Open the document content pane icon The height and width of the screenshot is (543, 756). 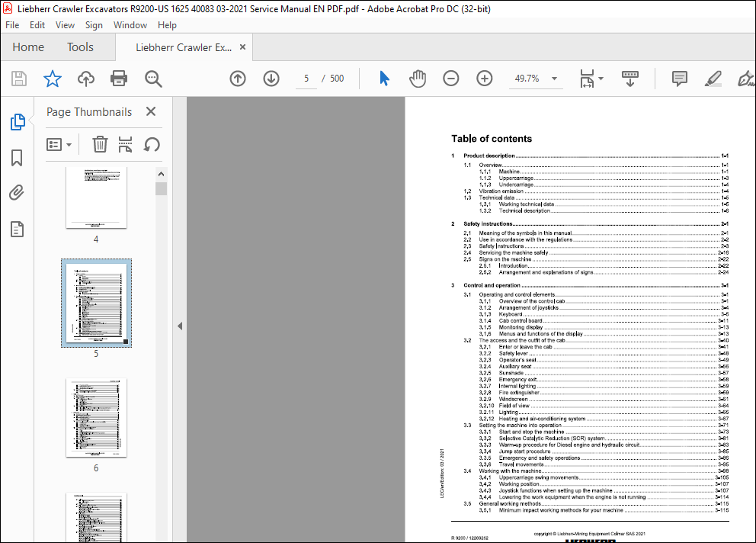pos(17,230)
